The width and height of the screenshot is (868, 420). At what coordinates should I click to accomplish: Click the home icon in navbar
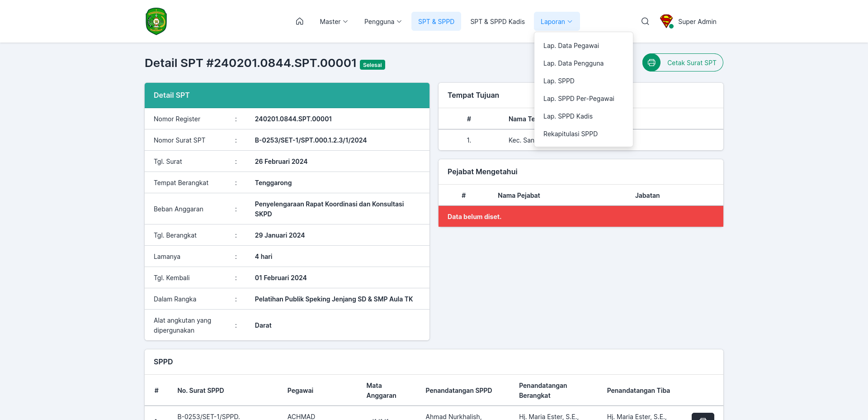[x=299, y=21]
